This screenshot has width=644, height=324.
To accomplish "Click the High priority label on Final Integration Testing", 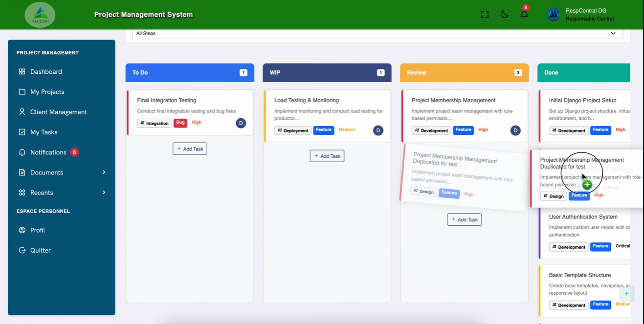I will (197, 123).
